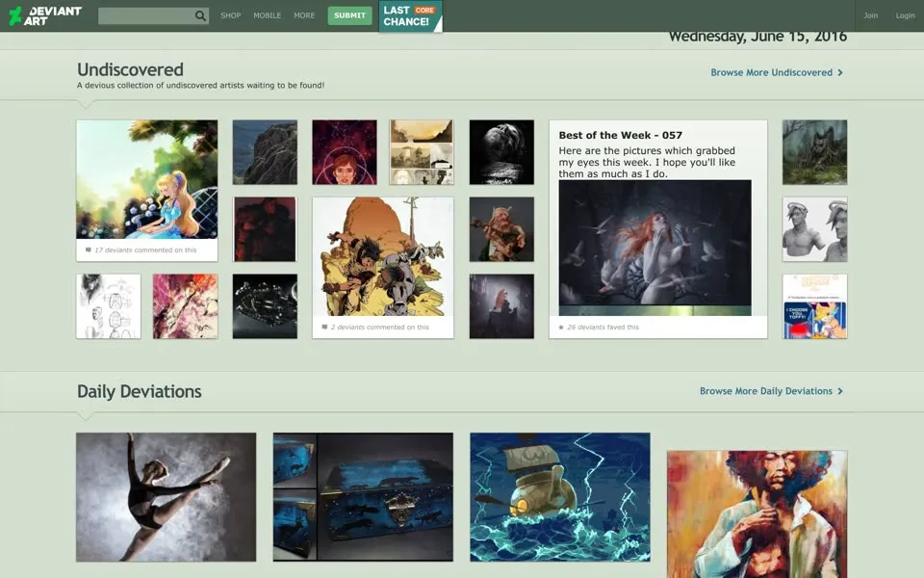This screenshot has width=924, height=578.
Task: Click '17 deviants commented on this' text
Action: pos(145,250)
